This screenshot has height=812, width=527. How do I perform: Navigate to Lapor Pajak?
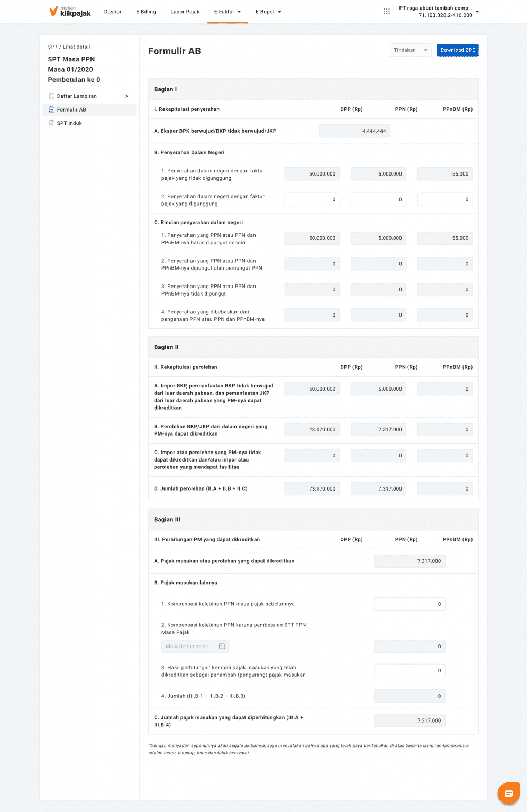185,12
